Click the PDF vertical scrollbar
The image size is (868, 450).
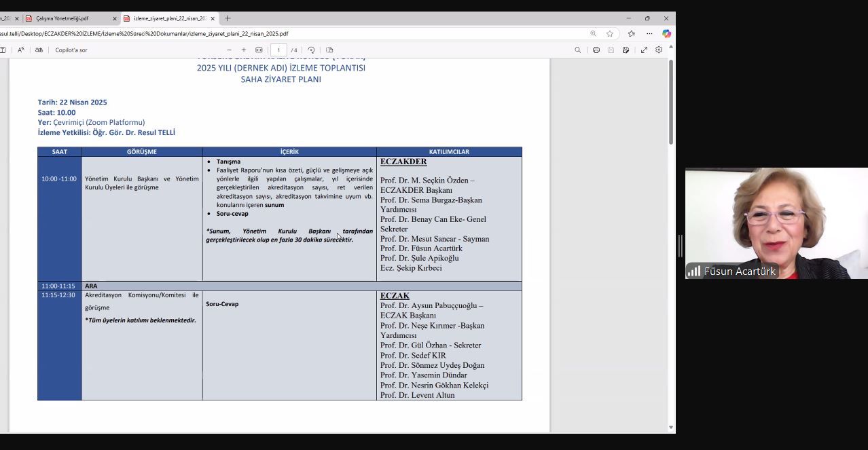[x=671, y=102]
